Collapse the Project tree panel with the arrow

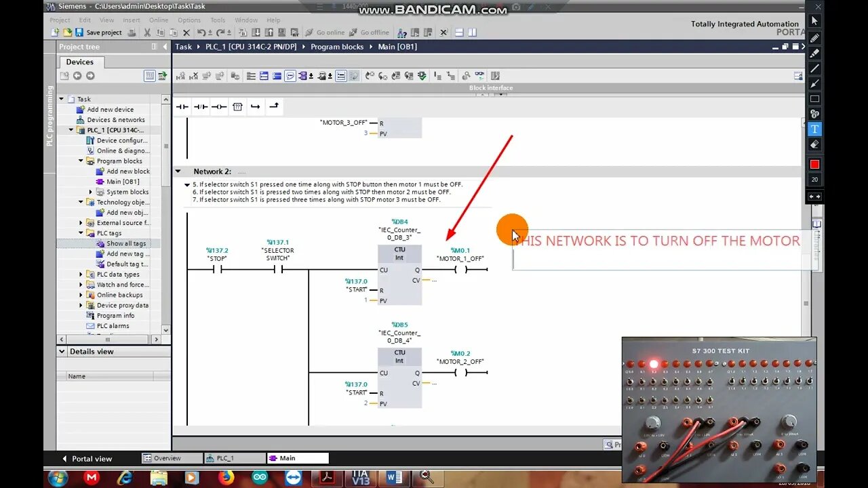click(x=163, y=47)
